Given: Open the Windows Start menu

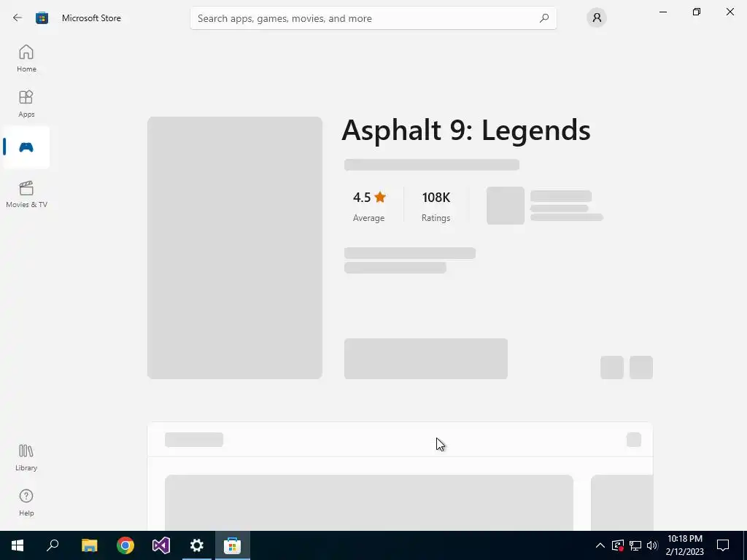Looking at the screenshot, I should [18, 545].
